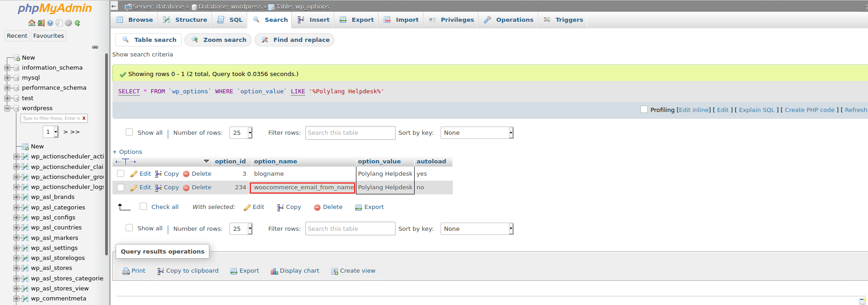Click the Print icon in query results operations
Image resolution: width=868 pixels, height=305 pixels.
click(x=126, y=271)
